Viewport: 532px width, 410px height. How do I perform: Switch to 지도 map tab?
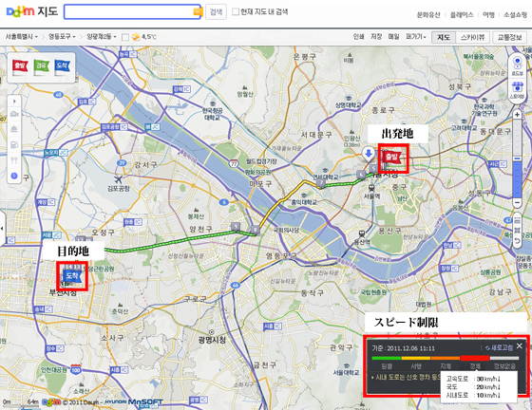click(444, 37)
